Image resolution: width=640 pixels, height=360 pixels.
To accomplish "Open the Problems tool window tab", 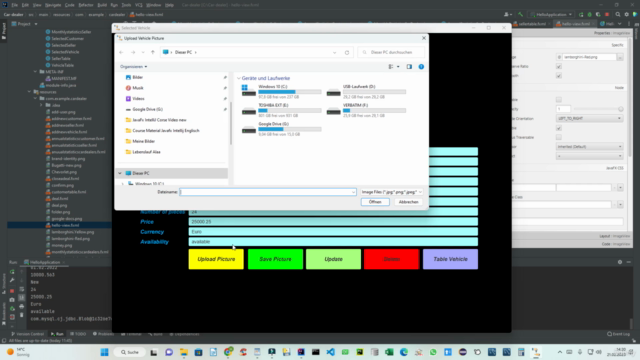I will (x=103, y=334).
